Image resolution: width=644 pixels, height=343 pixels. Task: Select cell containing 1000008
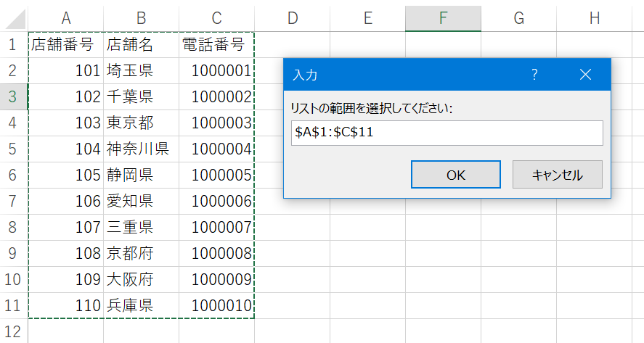(217, 254)
